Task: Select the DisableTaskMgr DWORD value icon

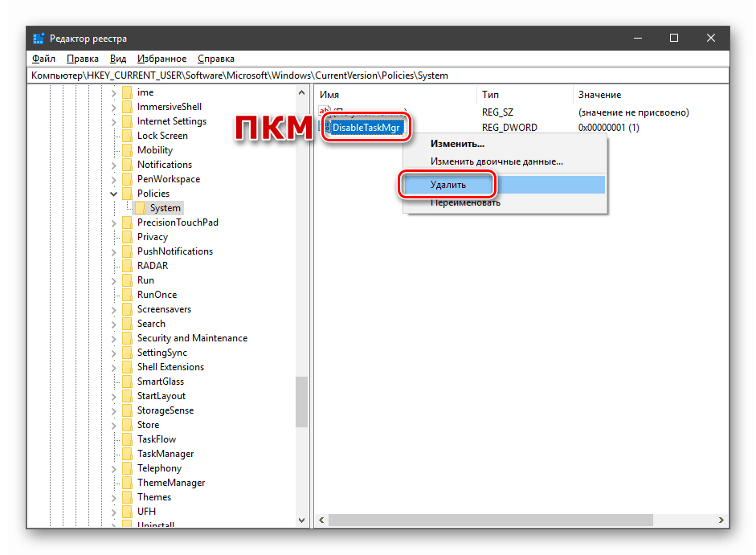Action: coord(326,127)
